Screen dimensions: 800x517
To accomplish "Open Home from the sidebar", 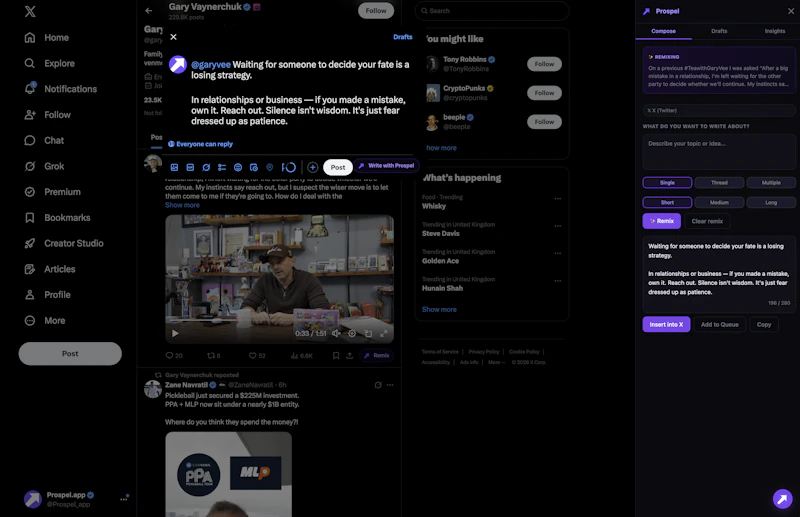I will tap(46, 38).
